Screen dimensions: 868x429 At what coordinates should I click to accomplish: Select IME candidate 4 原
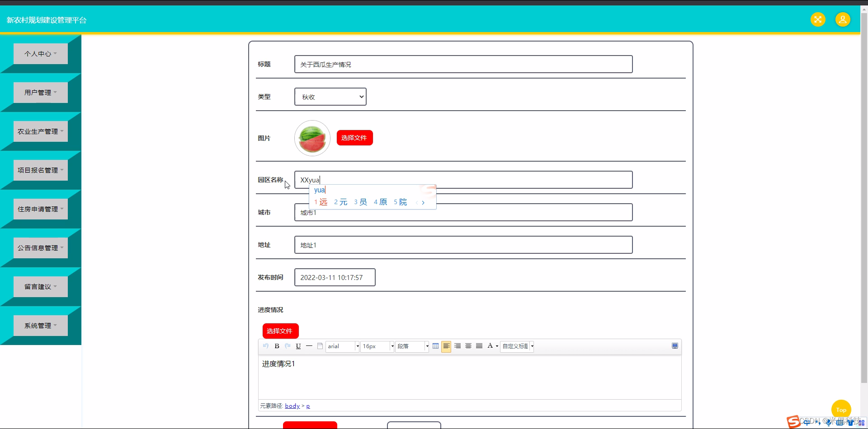coord(381,202)
